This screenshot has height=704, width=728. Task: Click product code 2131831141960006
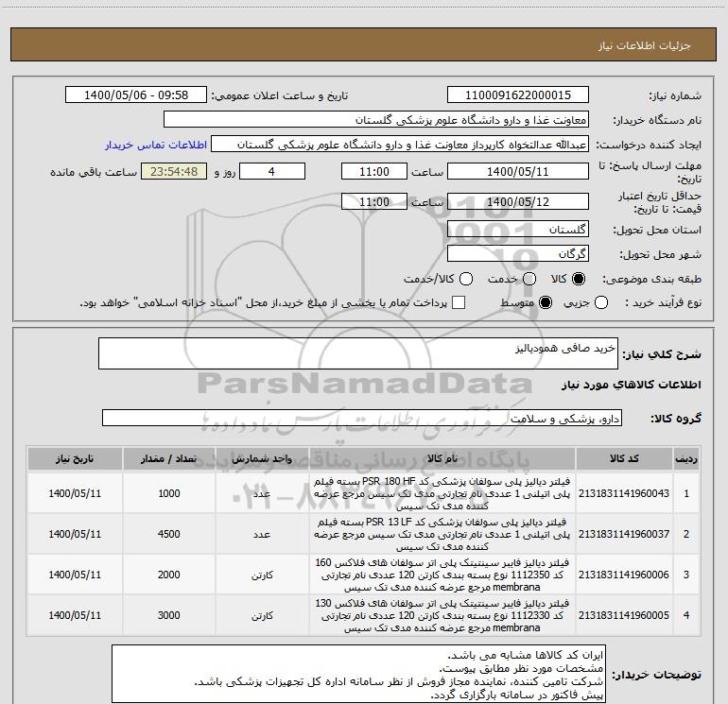pos(624,575)
